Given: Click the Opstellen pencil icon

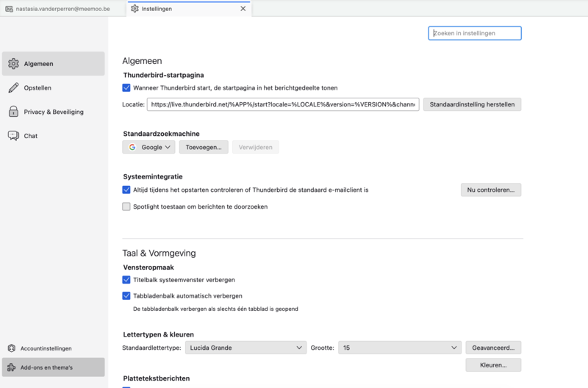Looking at the screenshot, I should [x=13, y=88].
